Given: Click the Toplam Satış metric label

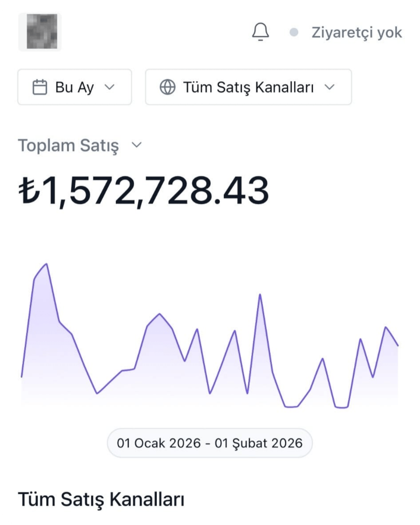Looking at the screenshot, I should [x=68, y=145].
